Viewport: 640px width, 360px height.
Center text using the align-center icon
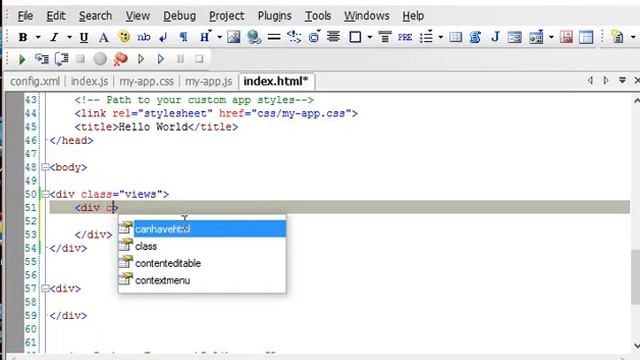click(333, 37)
